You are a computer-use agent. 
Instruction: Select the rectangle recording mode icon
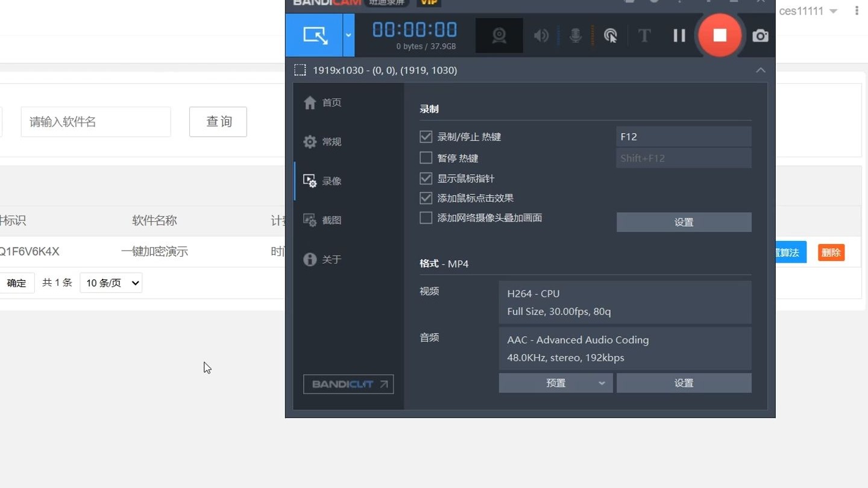coord(315,35)
